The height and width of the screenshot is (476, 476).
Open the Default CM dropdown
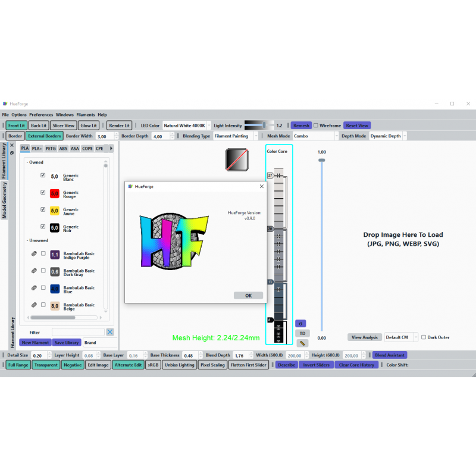tap(401, 337)
